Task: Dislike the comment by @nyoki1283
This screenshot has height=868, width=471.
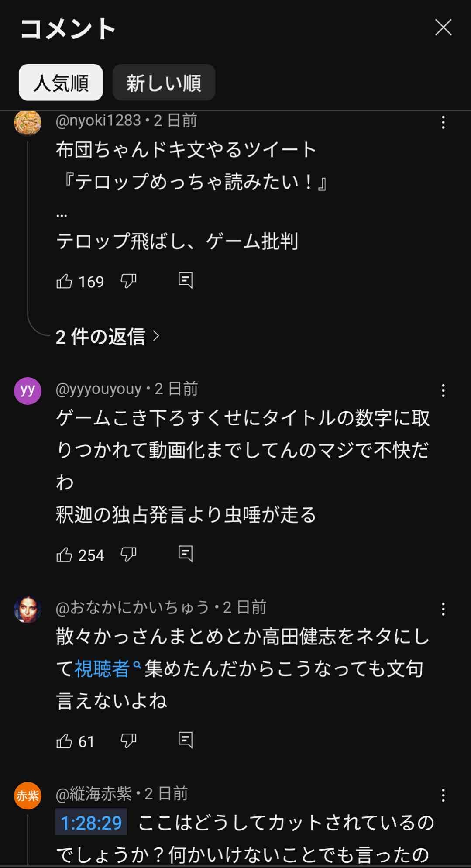Action: [128, 281]
